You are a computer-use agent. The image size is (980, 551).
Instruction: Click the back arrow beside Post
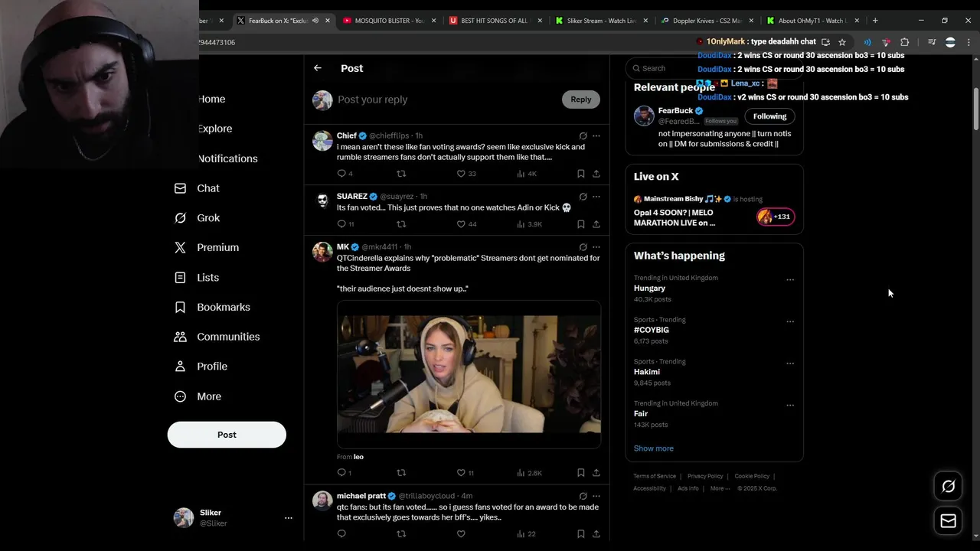point(318,68)
